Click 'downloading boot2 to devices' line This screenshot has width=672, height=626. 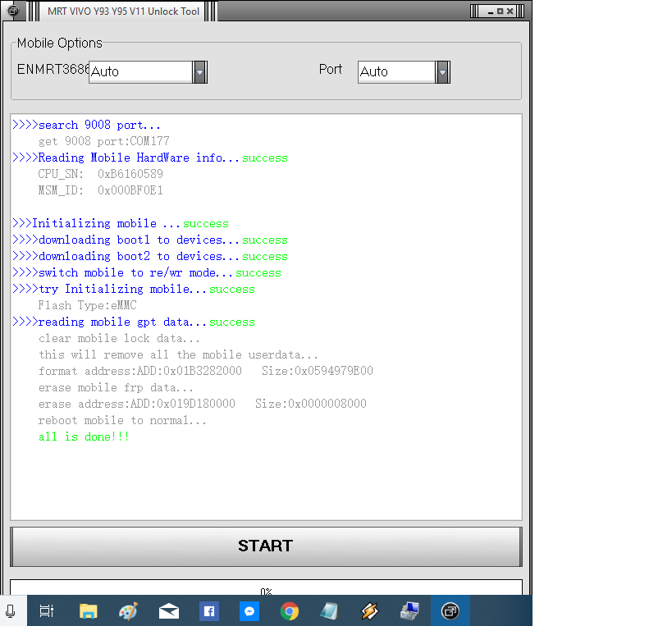click(150, 256)
